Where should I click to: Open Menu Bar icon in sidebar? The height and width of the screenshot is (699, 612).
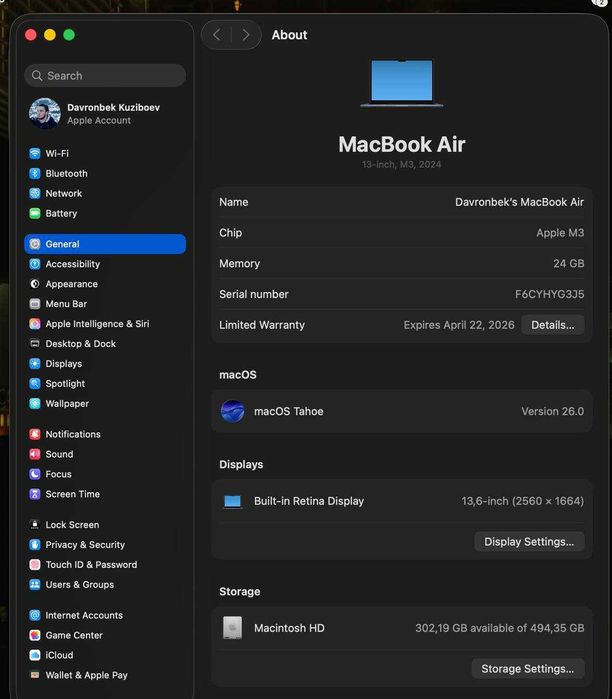35,304
